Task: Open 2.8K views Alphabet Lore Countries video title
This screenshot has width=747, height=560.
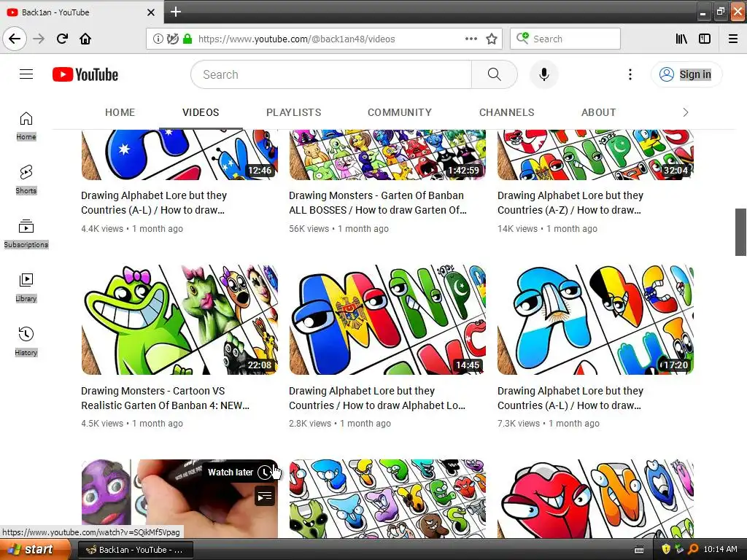Action: point(377,398)
